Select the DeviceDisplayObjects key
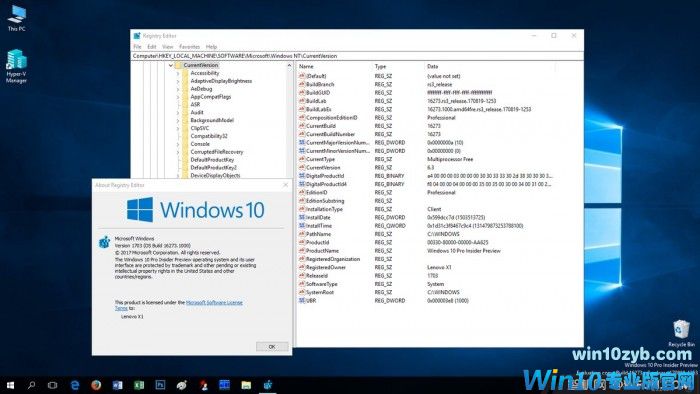The width and height of the screenshot is (700, 394). pyautogui.click(x=215, y=175)
